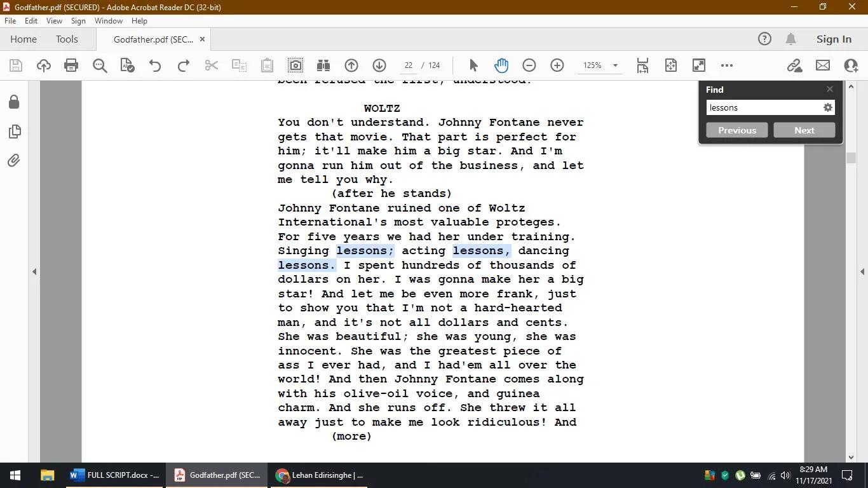
Task: Copy selection using the toolbar Copy icon
Action: 240,65
